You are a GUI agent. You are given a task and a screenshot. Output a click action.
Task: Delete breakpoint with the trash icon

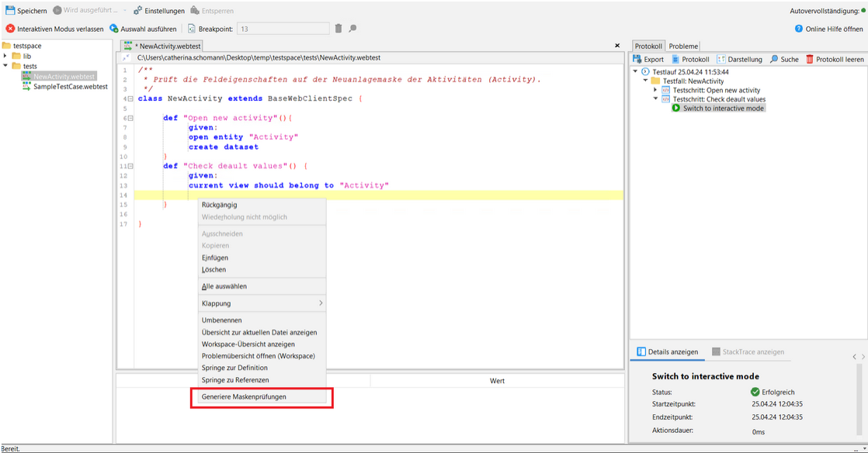point(338,29)
